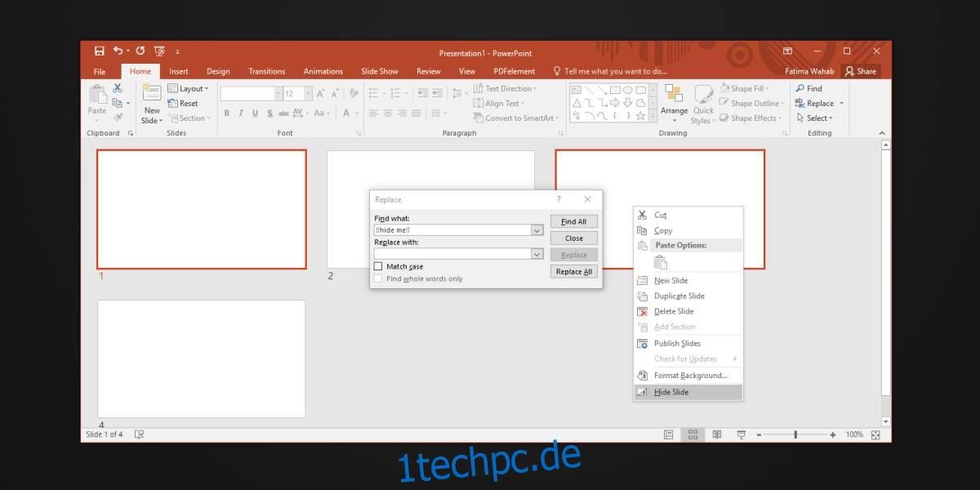This screenshot has height=490, width=980.
Task: Click Replace All button
Action: coord(573,272)
